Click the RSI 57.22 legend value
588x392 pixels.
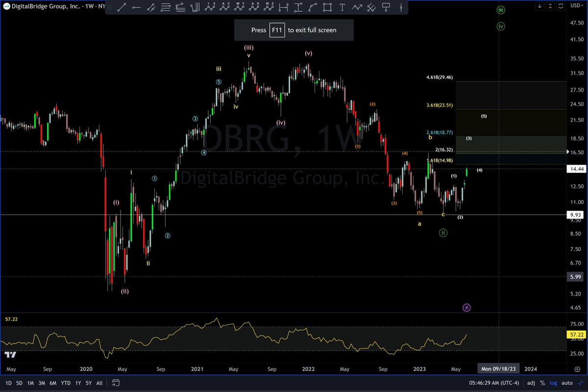tap(11, 319)
